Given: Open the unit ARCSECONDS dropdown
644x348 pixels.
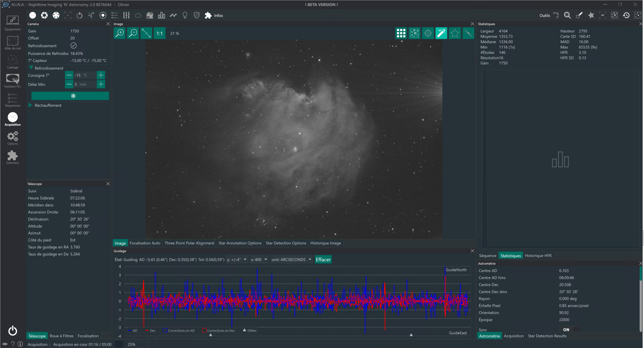Looking at the screenshot, I should 291,260.
